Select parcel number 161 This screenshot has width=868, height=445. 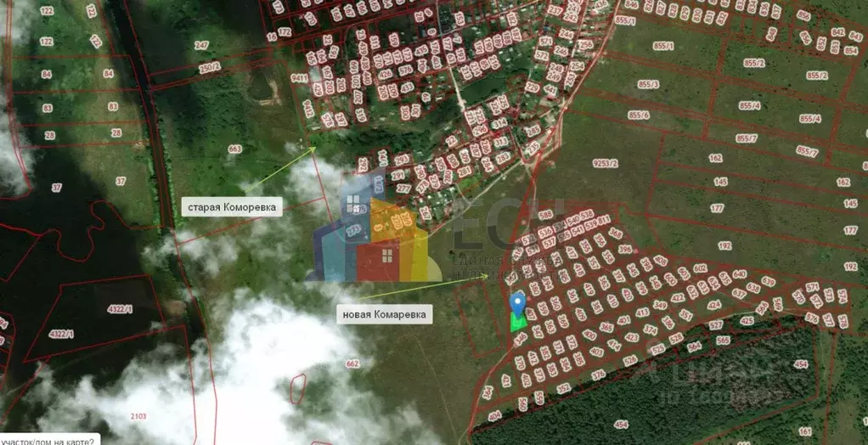pyautogui.click(x=805, y=431)
